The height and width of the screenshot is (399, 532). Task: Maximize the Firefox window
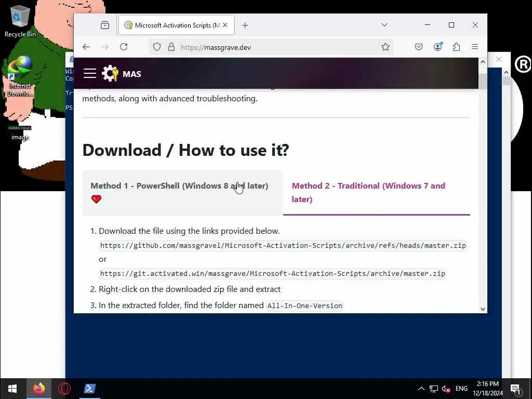pyautogui.click(x=451, y=25)
